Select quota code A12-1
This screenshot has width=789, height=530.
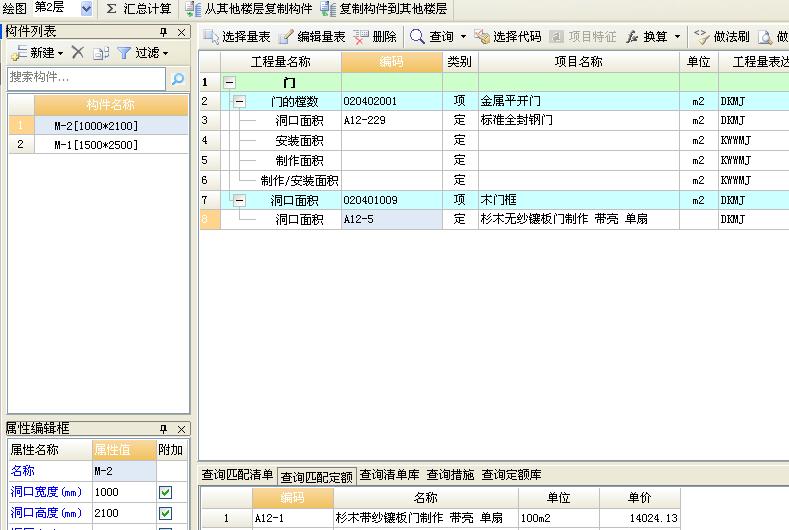(293, 518)
